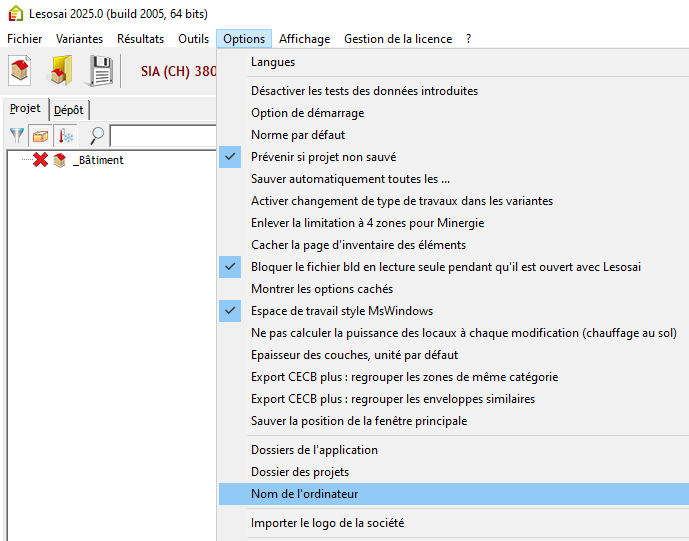Open the Affichage menu
Screen dimensions: 689x541
[304, 39]
